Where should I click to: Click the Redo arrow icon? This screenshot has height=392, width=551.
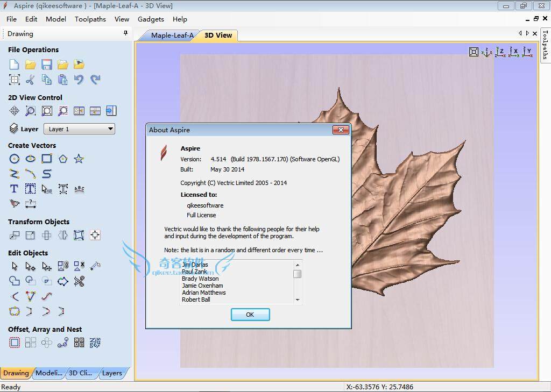coord(95,80)
